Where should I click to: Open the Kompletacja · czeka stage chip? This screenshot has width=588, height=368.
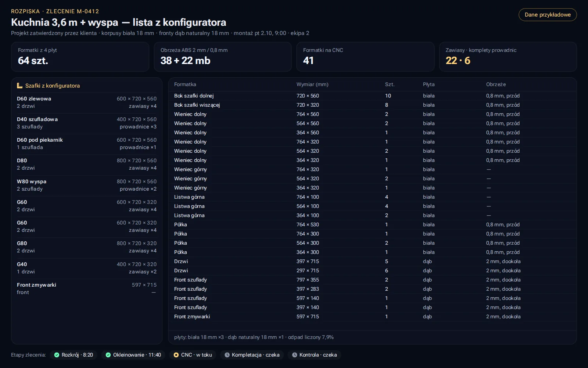pyautogui.click(x=252, y=355)
